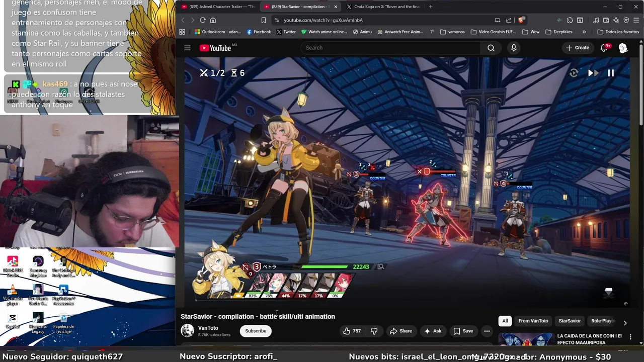
Task: Show more bookmarks overflow chevron
Action: pyautogui.click(x=584, y=32)
